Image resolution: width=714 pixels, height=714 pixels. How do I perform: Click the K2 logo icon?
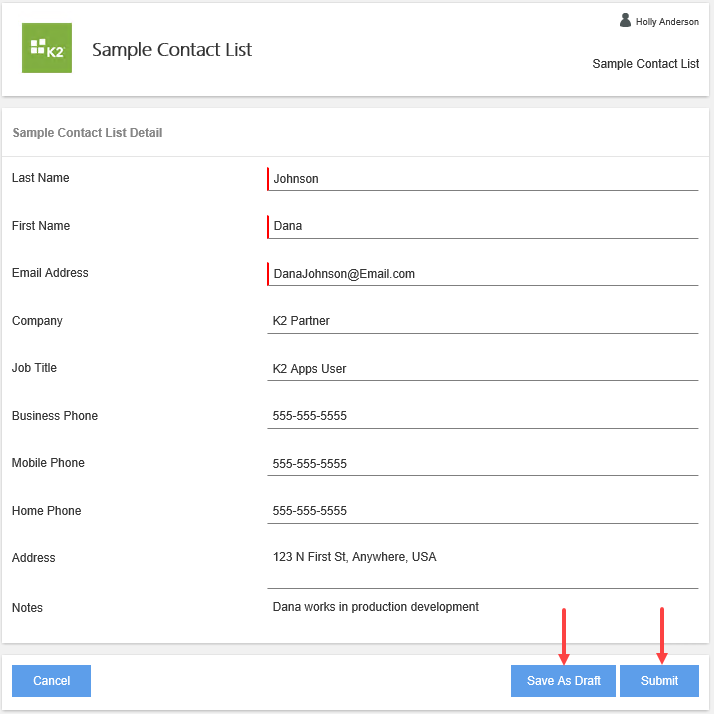[47, 48]
